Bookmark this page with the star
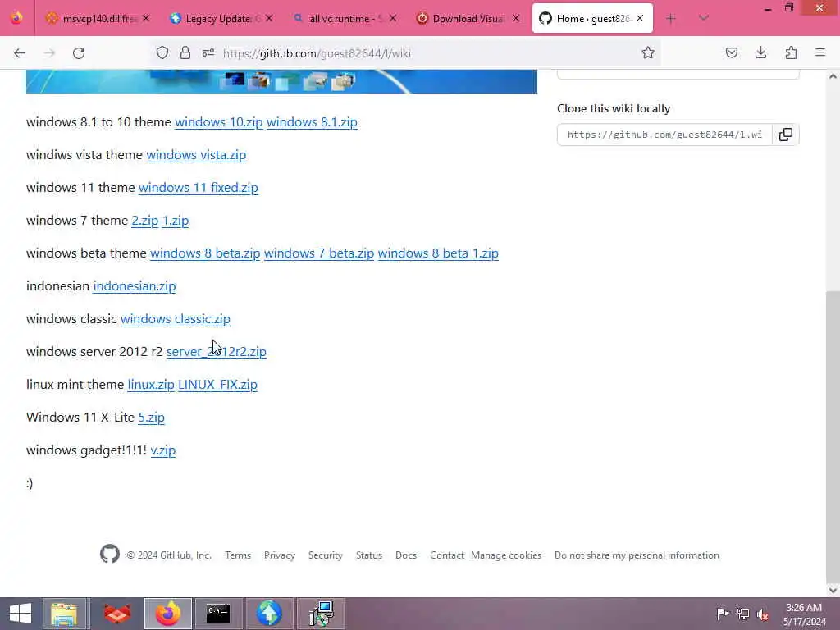Screen dimensions: 840x630 pyautogui.click(x=648, y=52)
